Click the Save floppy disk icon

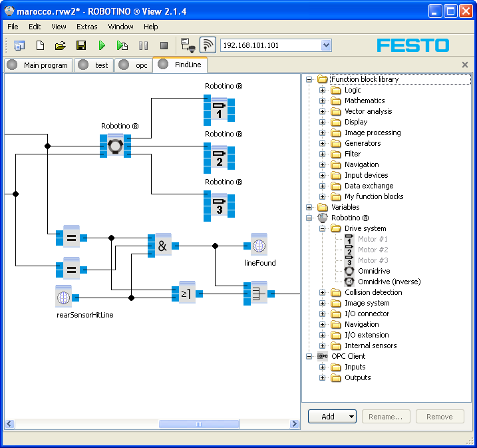pyautogui.click(x=81, y=45)
